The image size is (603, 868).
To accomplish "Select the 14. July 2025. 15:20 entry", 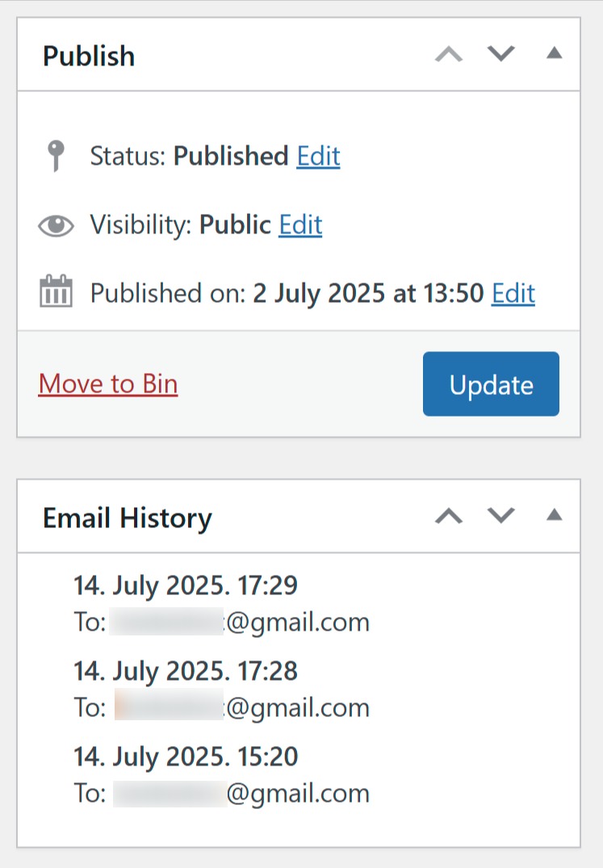I will pos(186,757).
